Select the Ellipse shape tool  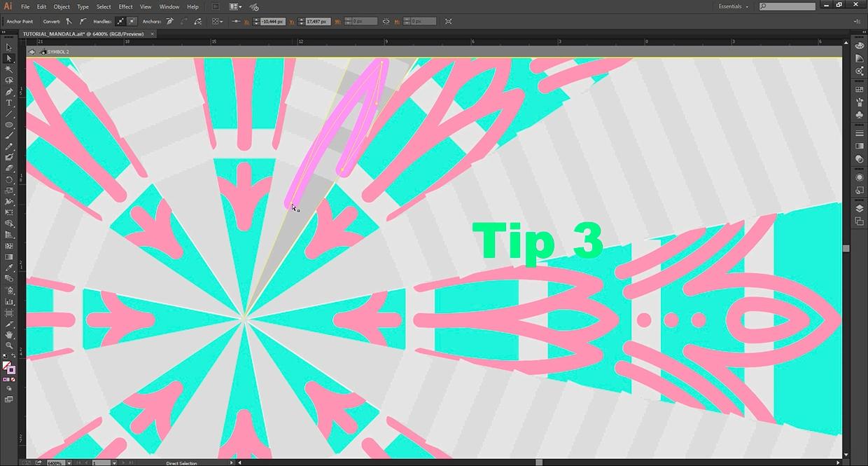9,125
